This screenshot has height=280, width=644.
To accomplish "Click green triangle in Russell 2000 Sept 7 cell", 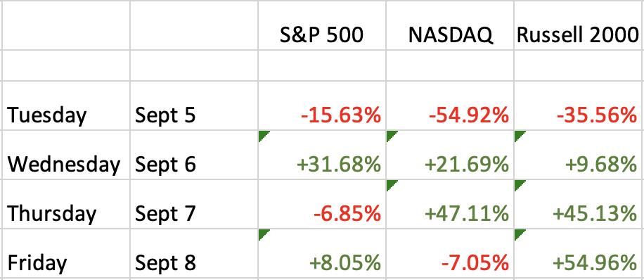I will [519, 184].
